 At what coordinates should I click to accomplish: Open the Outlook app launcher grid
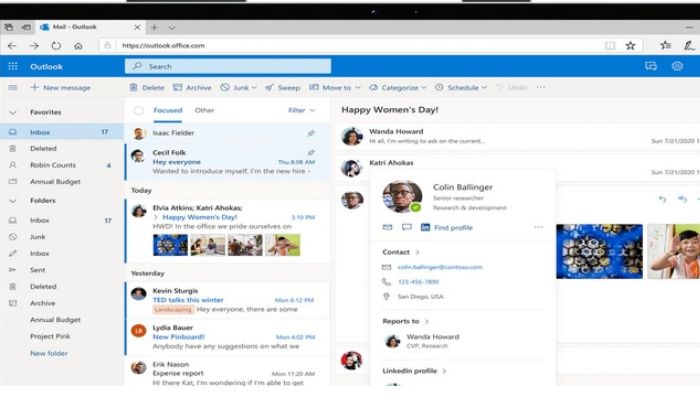13,67
